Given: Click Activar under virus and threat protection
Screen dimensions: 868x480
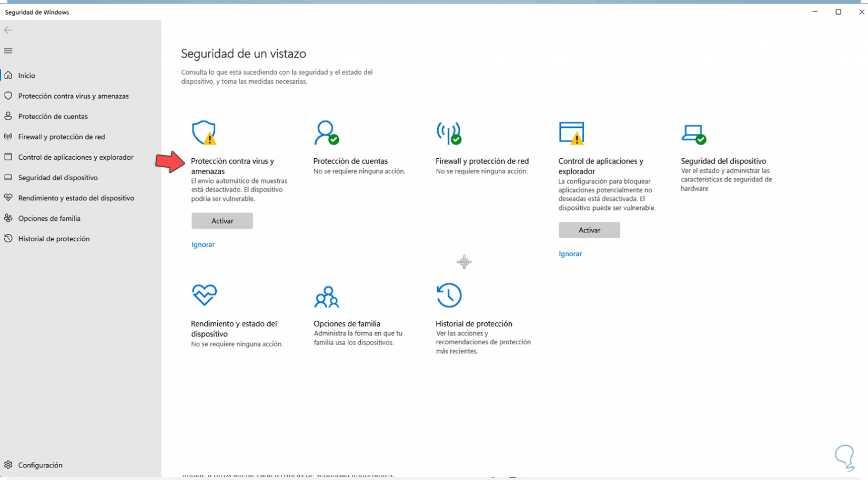Looking at the screenshot, I should tap(222, 221).
